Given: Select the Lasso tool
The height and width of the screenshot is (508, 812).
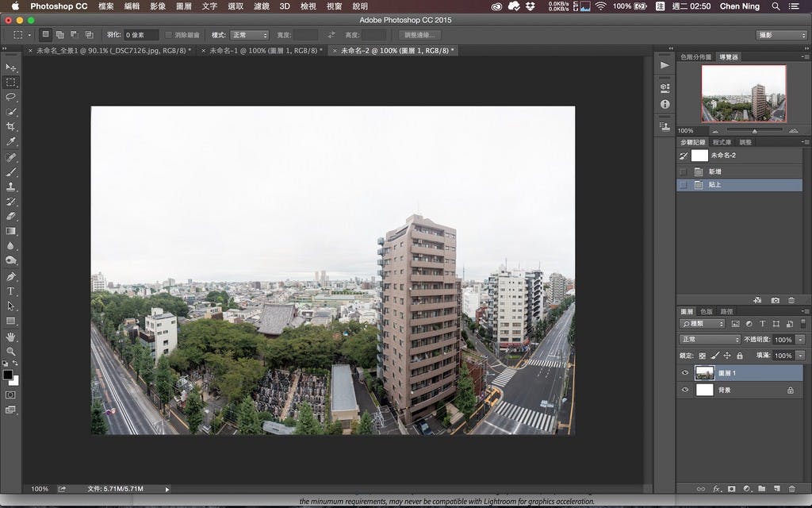Looking at the screenshot, I should 10,97.
